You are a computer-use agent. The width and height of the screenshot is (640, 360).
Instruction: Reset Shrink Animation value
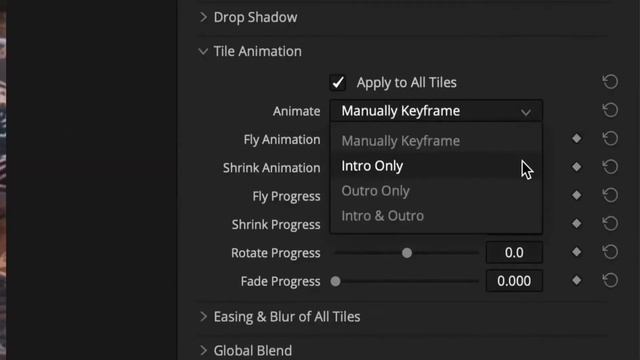[610, 167]
